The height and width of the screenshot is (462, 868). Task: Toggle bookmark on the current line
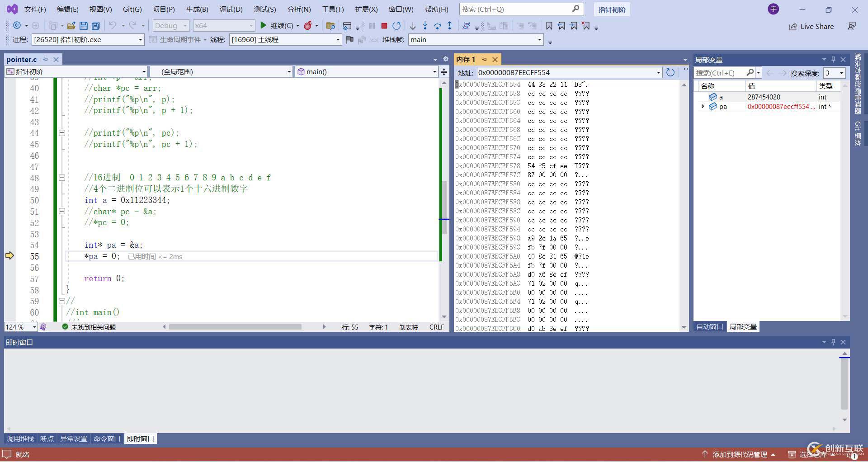[549, 26]
